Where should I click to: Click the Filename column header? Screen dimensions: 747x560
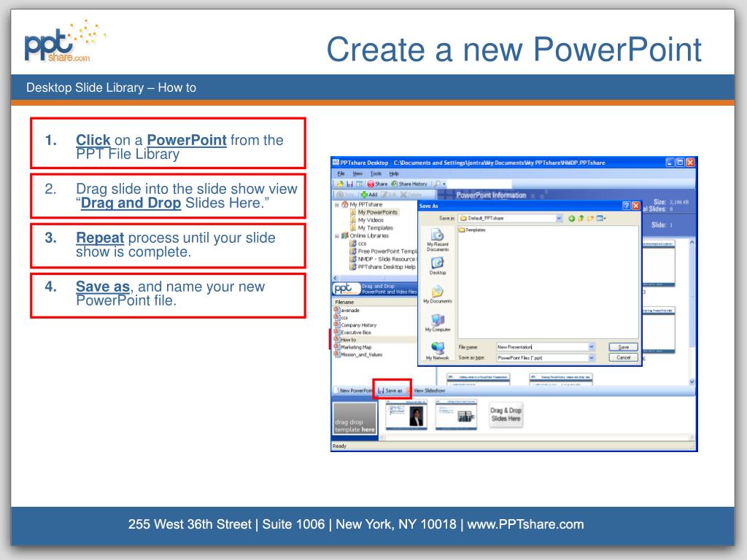[x=374, y=302]
